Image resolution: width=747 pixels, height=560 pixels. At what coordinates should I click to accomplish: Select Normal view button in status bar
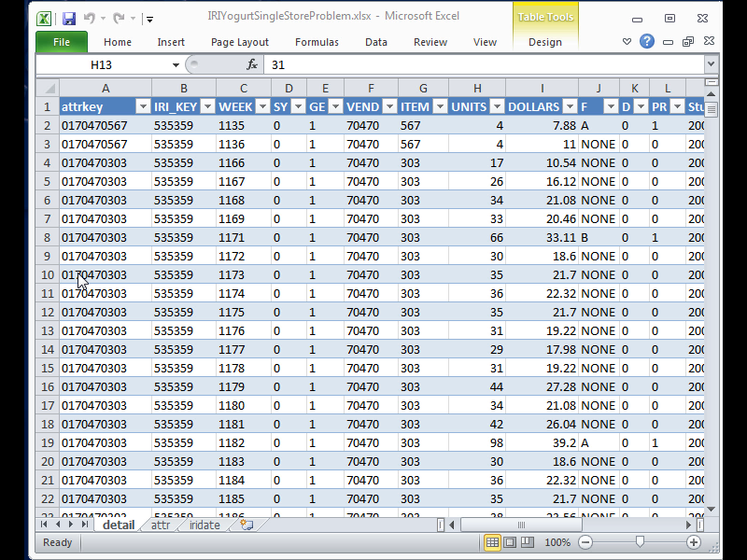pos(493,542)
